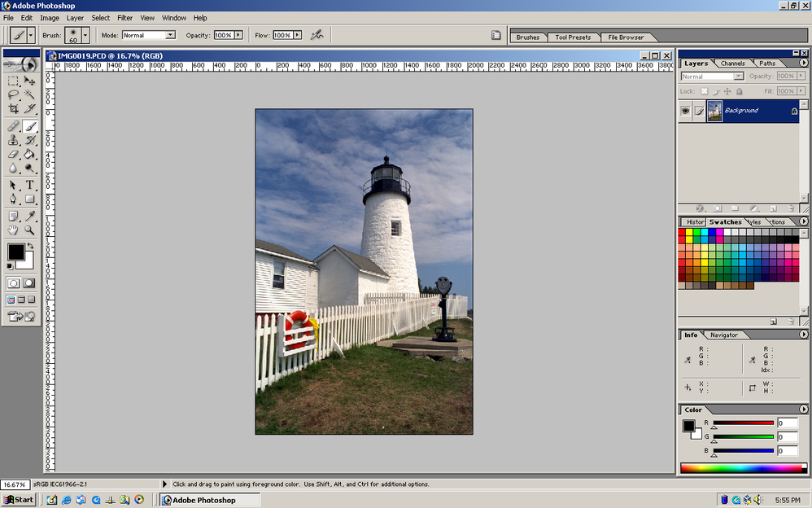Switch to the Navigator tab

(x=724, y=335)
